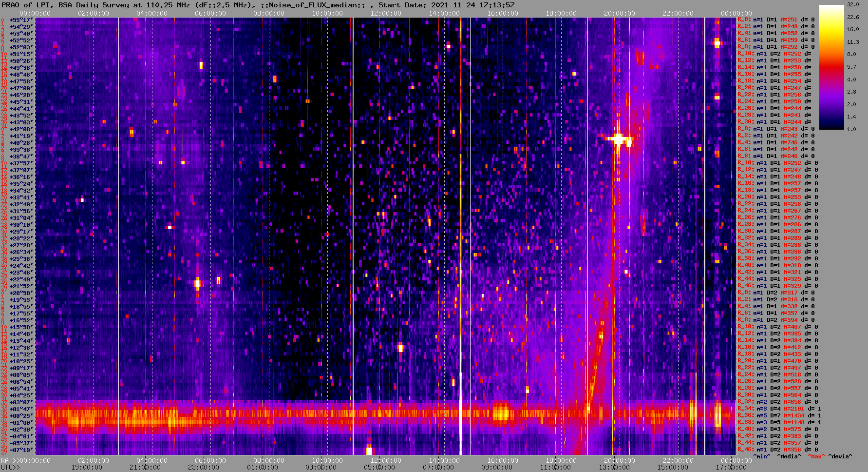
Task: Click declination label +49°38'
Action: coord(21,67)
